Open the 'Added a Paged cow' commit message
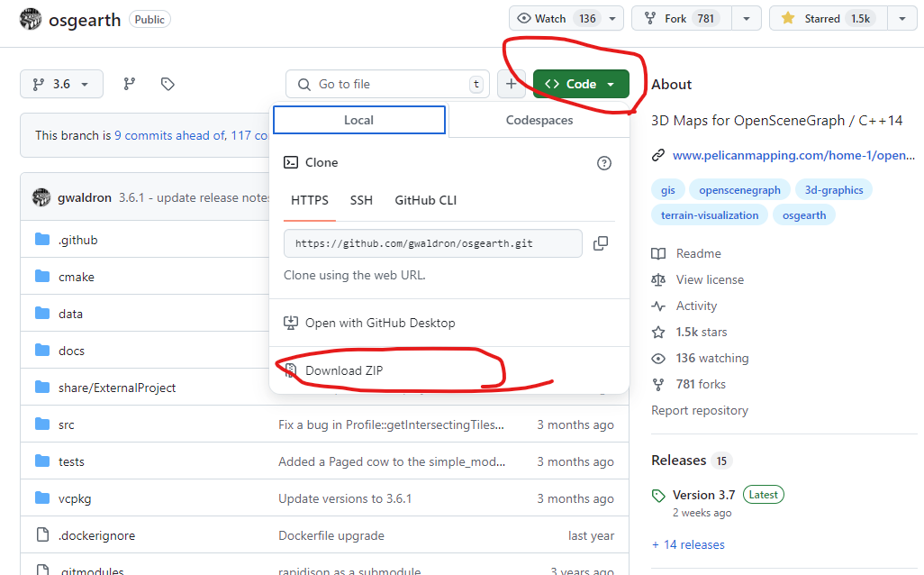This screenshot has height=575, width=924. [x=392, y=461]
